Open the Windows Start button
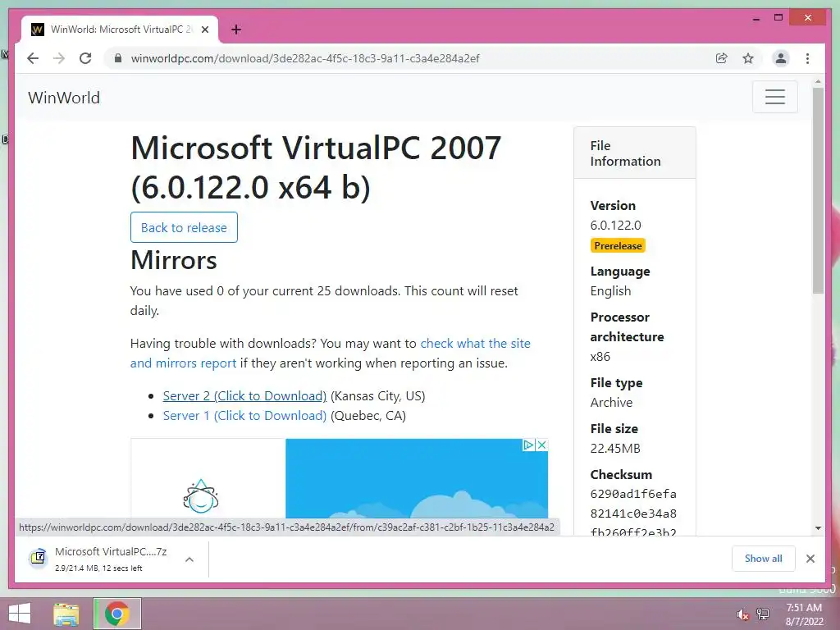 click(20, 614)
